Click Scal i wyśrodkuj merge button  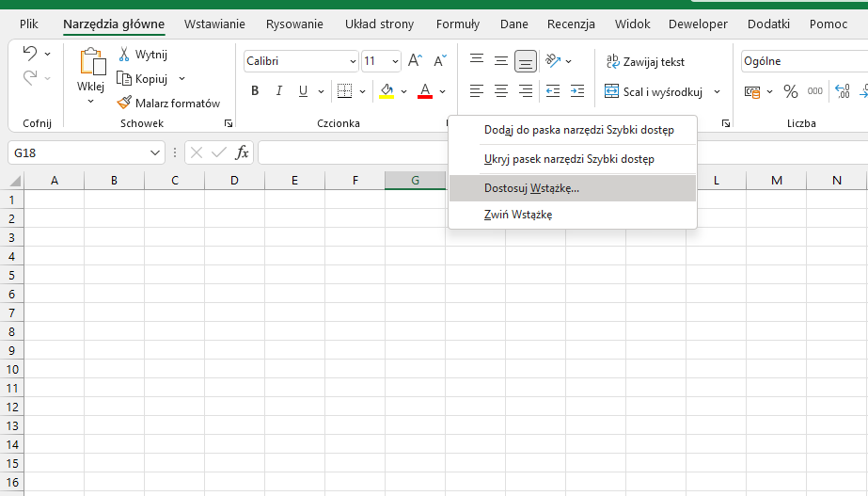pos(654,91)
